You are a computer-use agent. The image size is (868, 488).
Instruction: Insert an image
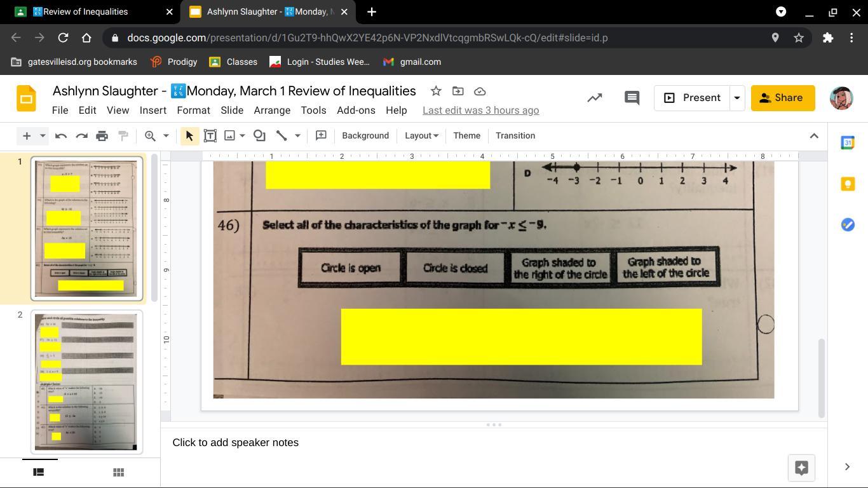pyautogui.click(x=230, y=135)
